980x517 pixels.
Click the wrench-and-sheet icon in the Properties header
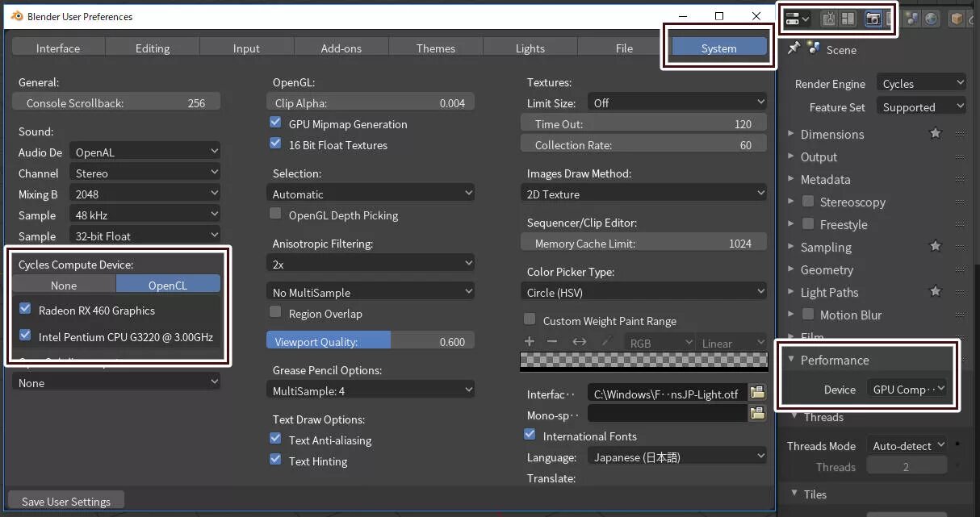pyautogui.click(x=828, y=19)
